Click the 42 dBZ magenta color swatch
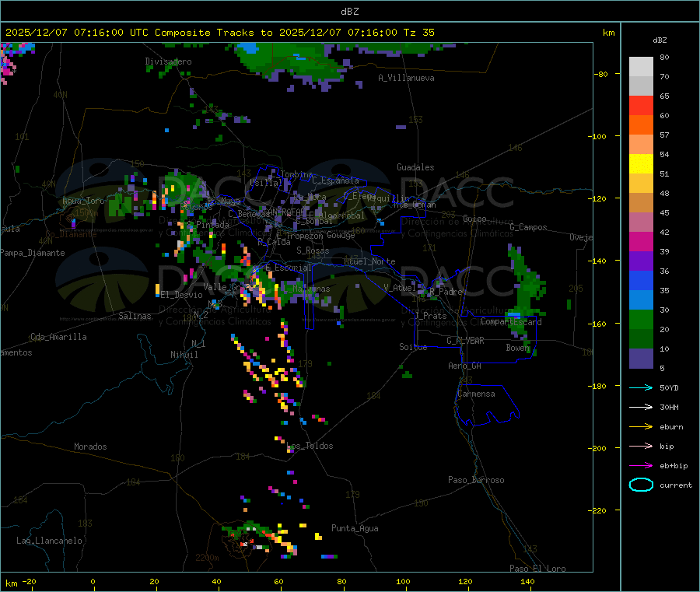 tap(641, 241)
